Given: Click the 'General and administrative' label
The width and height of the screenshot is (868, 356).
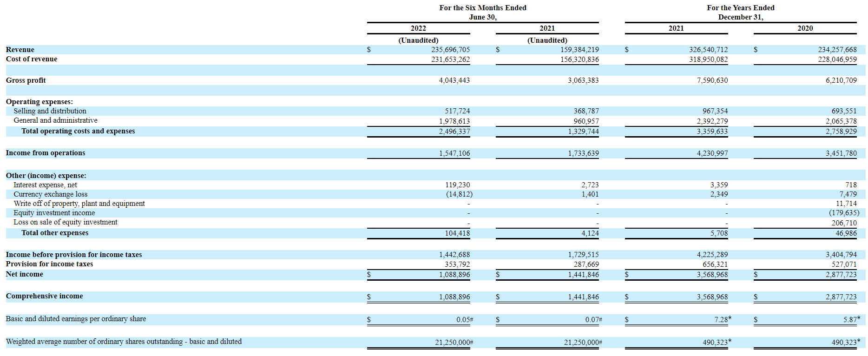Looking at the screenshot, I should click(x=55, y=120).
